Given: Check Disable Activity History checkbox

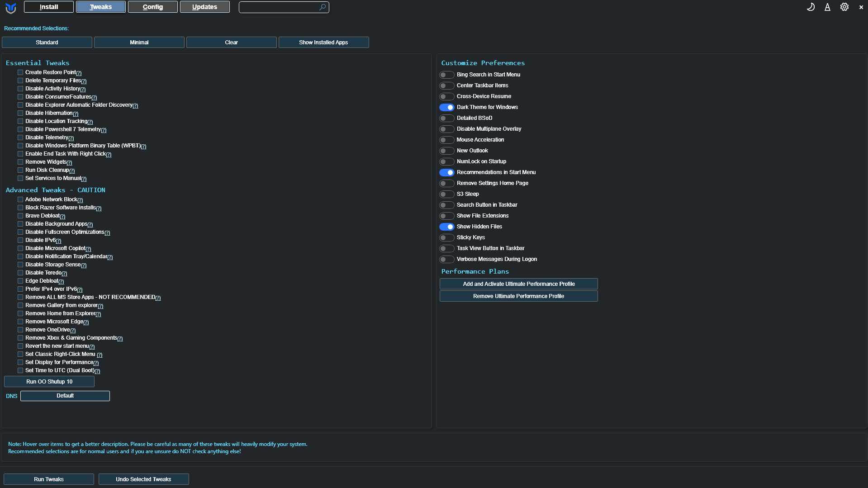Looking at the screenshot, I should pos(20,89).
